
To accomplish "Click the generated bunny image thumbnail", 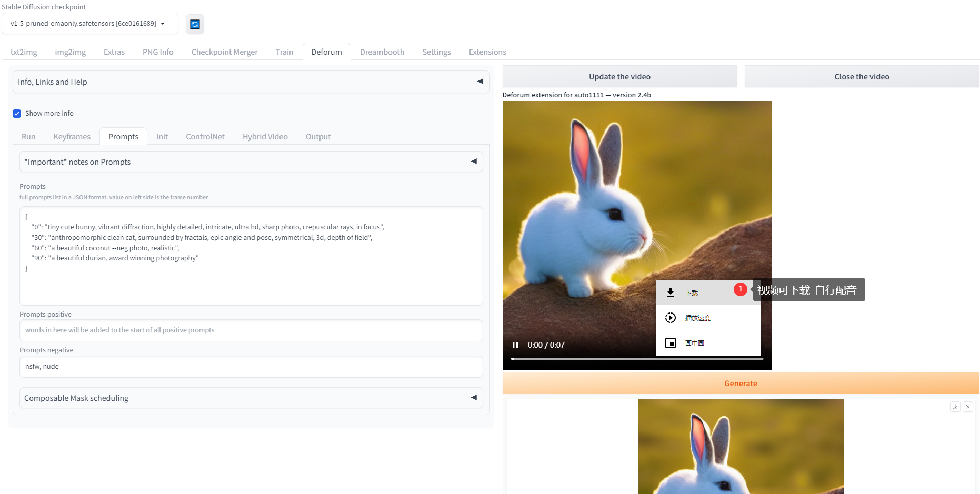I will point(741,447).
